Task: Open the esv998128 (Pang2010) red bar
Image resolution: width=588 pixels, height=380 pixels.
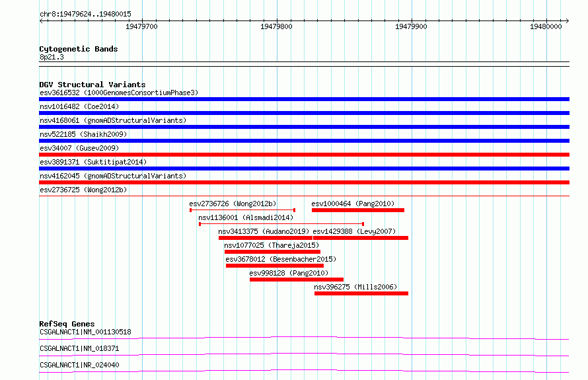Action: click(x=297, y=280)
